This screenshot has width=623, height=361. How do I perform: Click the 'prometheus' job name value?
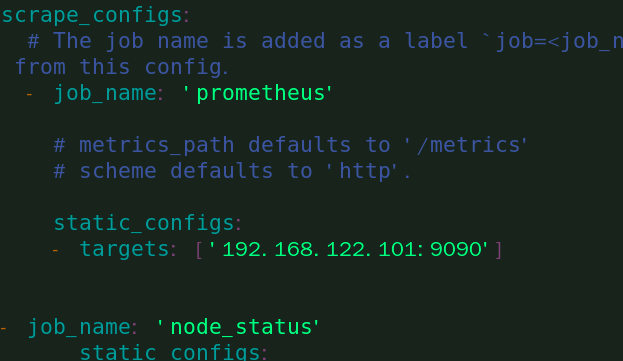(257, 93)
